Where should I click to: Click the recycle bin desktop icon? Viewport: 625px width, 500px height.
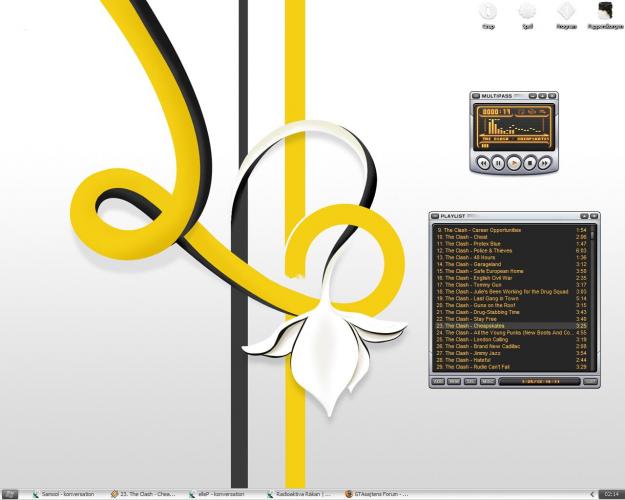tap(605, 15)
